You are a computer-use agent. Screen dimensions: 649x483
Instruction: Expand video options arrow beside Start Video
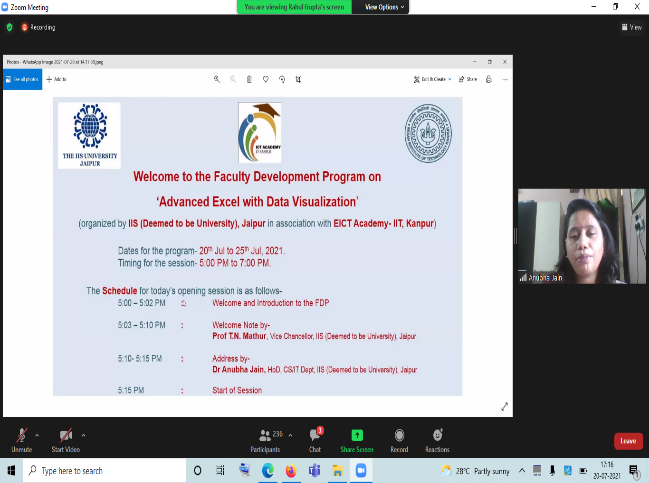point(84,435)
